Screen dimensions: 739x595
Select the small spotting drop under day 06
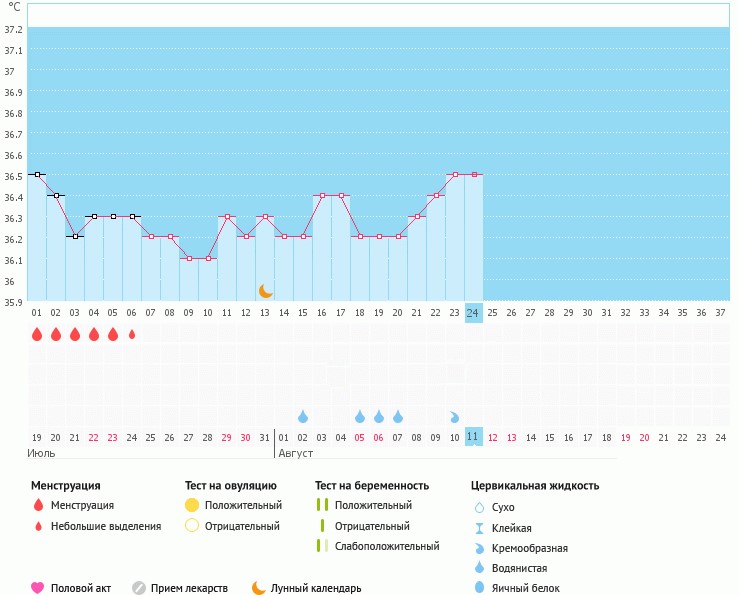pyautogui.click(x=132, y=335)
